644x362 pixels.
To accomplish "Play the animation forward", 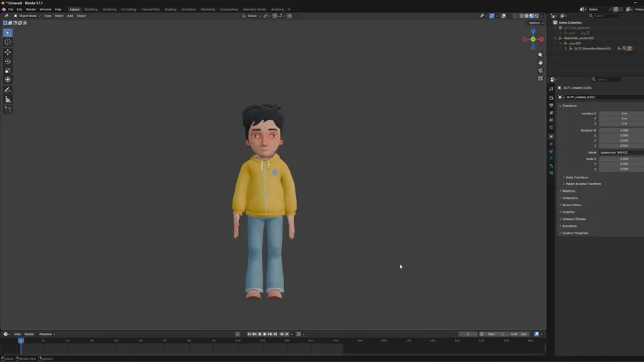I will 265,334.
